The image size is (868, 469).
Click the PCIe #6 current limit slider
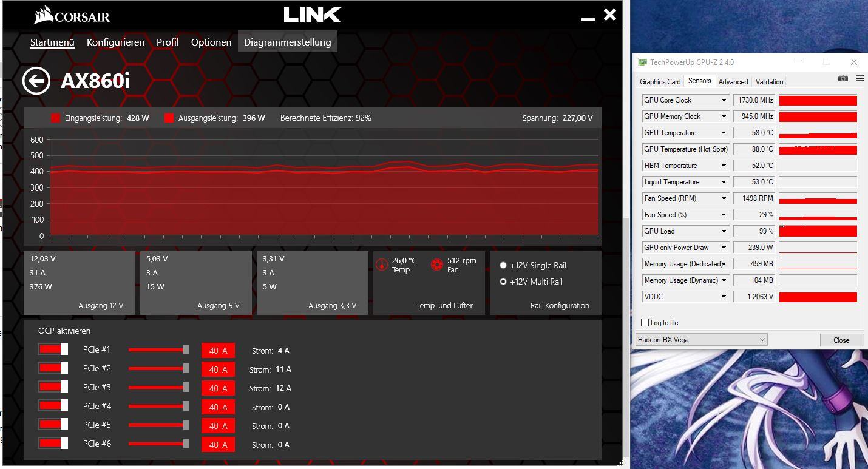click(159, 444)
